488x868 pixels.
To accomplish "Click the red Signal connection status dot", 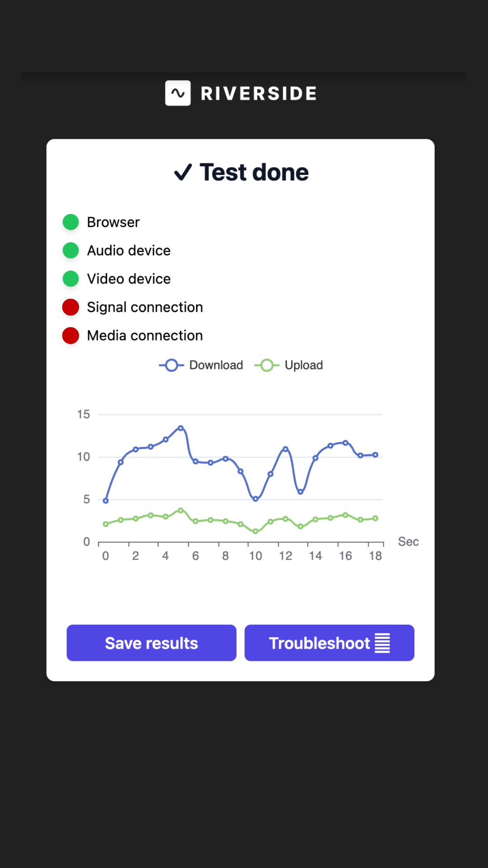I will (x=70, y=307).
